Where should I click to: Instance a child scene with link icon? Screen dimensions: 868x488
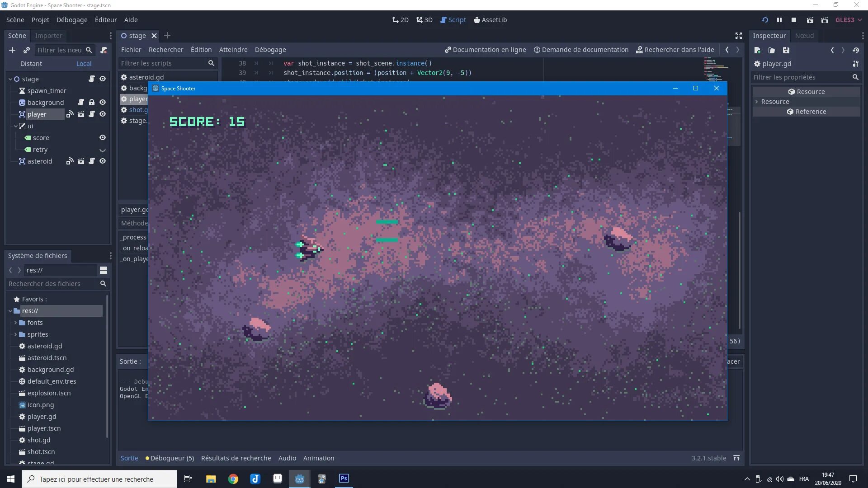(x=27, y=50)
